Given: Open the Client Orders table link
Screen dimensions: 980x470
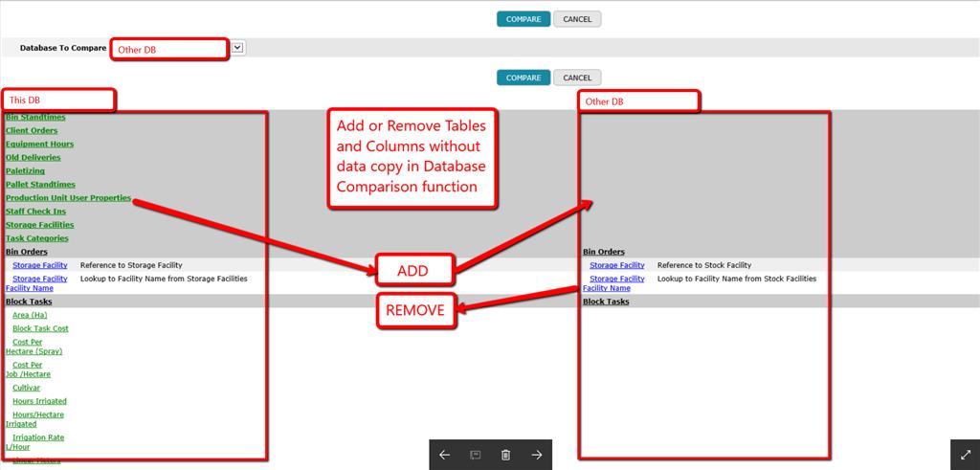Looking at the screenshot, I should (32, 130).
